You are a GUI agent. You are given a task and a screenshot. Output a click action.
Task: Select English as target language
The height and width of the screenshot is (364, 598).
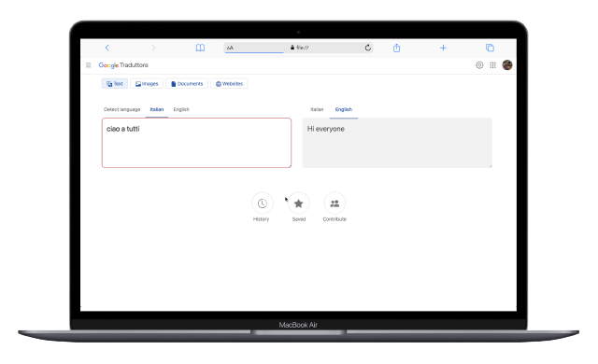(344, 109)
